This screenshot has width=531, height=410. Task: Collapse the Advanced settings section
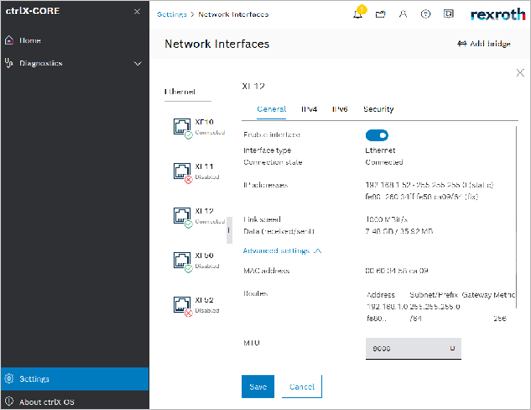(282, 251)
